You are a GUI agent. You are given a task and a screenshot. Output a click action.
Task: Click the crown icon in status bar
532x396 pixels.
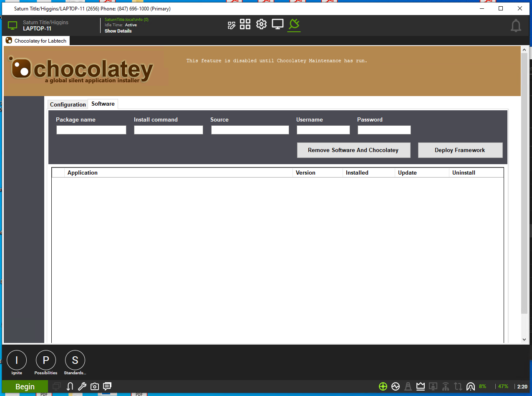pyautogui.click(x=421, y=386)
